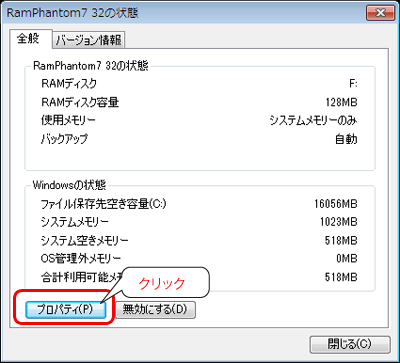Click the ファイル保存先空き容量(C:) label

click(103, 204)
